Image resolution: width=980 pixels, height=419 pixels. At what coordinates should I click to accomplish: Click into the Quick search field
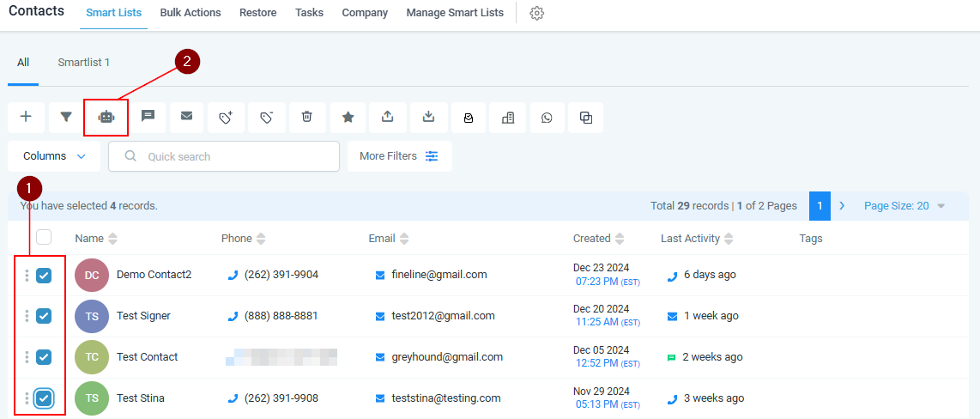tap(224, 156)
